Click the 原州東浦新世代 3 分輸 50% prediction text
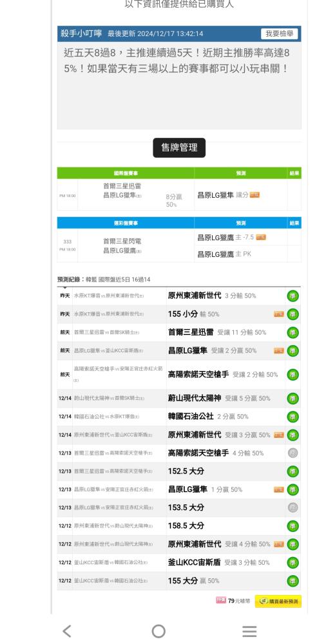Viewport: 317px width, 644px height. (x=212, y=296)
